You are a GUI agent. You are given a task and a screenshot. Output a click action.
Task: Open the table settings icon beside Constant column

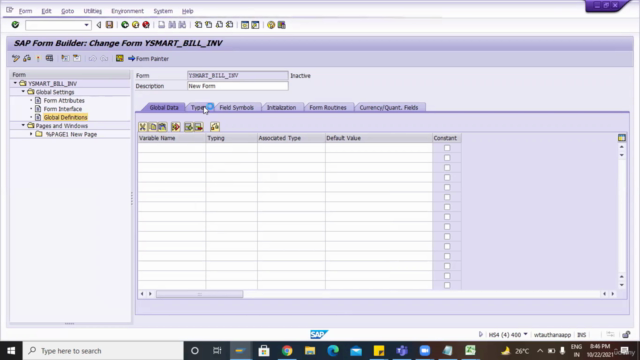pos(622,138)
